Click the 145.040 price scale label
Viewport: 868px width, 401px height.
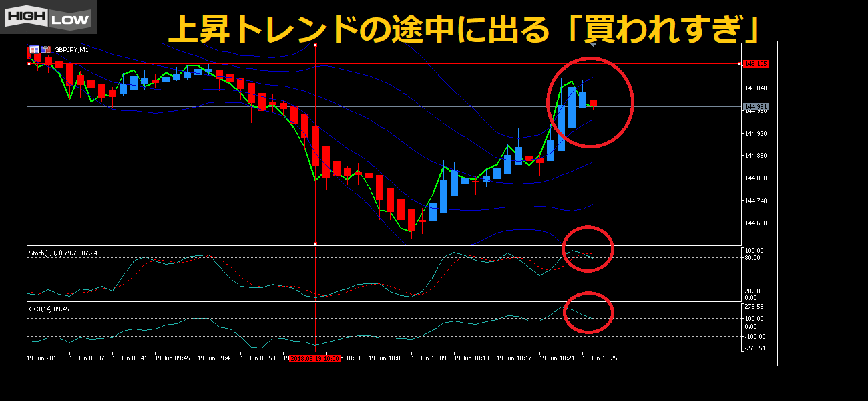pyautogui.click(x=756, y=88)
